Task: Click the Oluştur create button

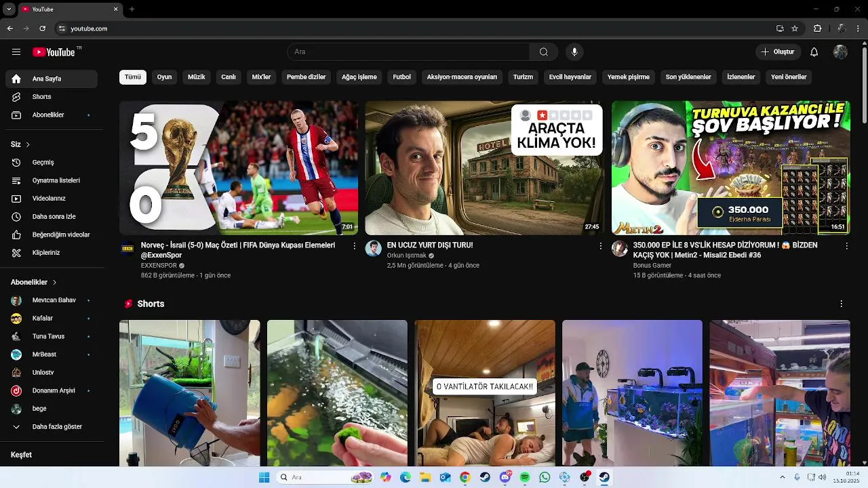Action: click(x=778, y=52)
